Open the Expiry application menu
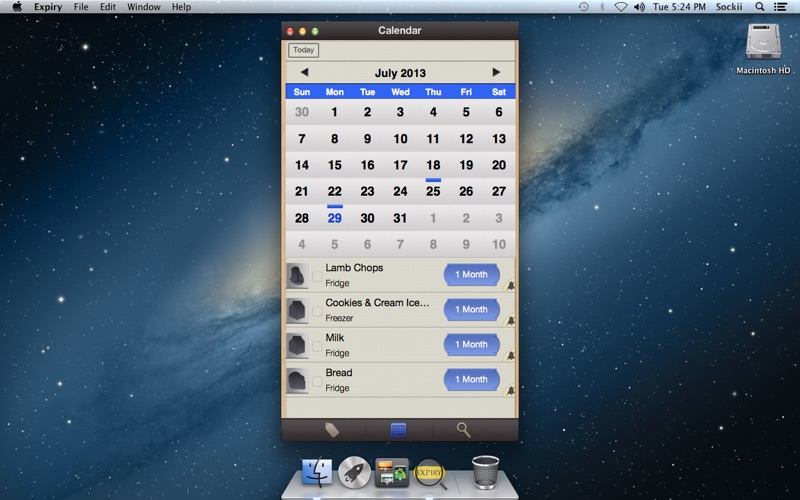 tap(48, 7)
